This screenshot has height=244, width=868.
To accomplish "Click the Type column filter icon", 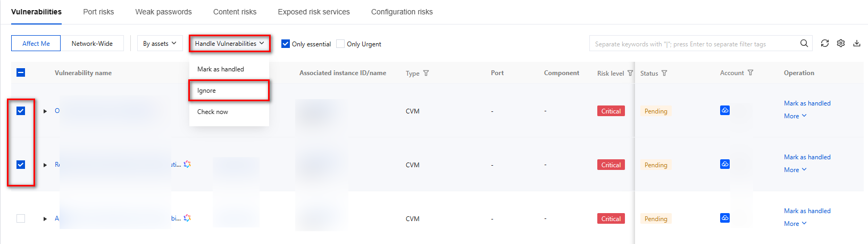I will [426, 74].
